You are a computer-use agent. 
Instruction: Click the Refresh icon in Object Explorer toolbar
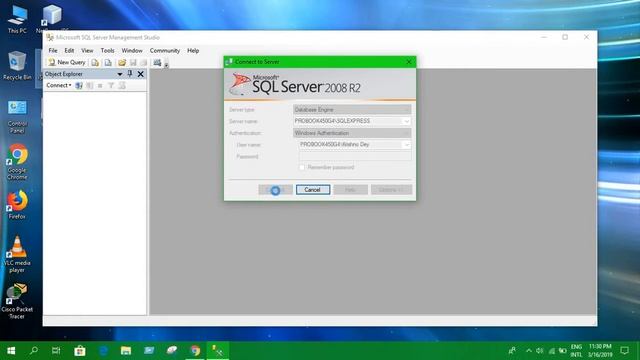click(122, 85)
